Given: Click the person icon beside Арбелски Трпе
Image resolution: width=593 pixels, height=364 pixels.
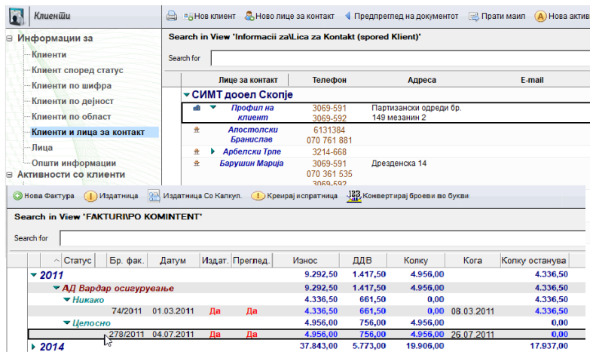Looking at the screenshot, I should coord(197,151).
